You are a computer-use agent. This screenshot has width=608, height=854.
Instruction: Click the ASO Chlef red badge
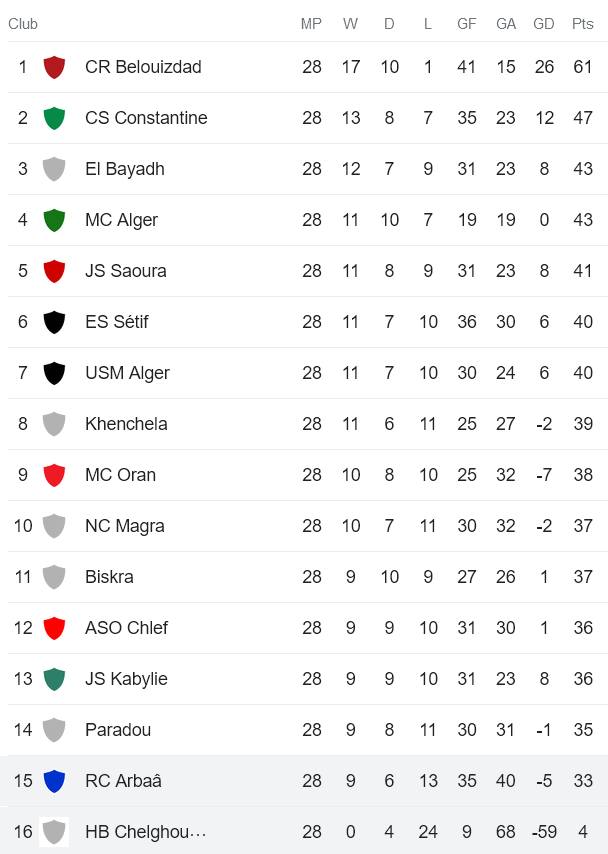click(56, 628)
